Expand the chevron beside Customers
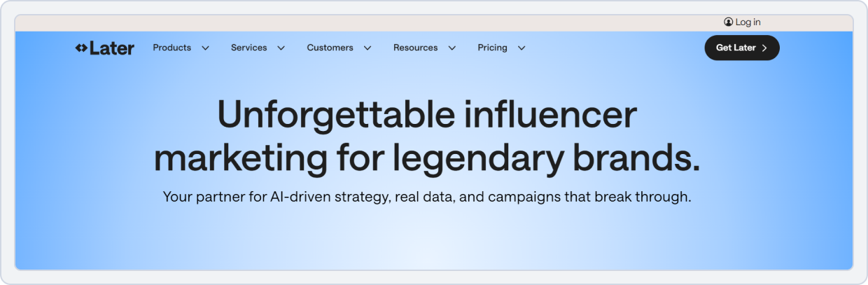Image resolution: width=868 pixels, height=285 pixels. click(x=367, y=48)
